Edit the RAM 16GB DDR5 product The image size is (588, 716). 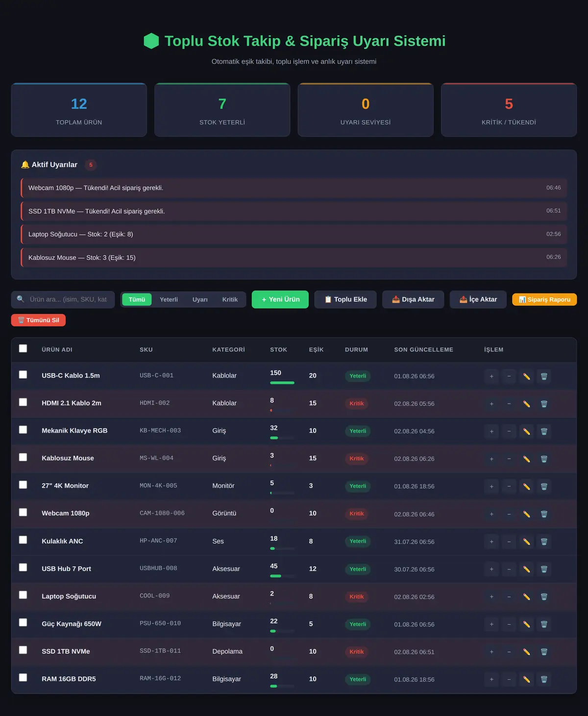(x=526, y=679)
